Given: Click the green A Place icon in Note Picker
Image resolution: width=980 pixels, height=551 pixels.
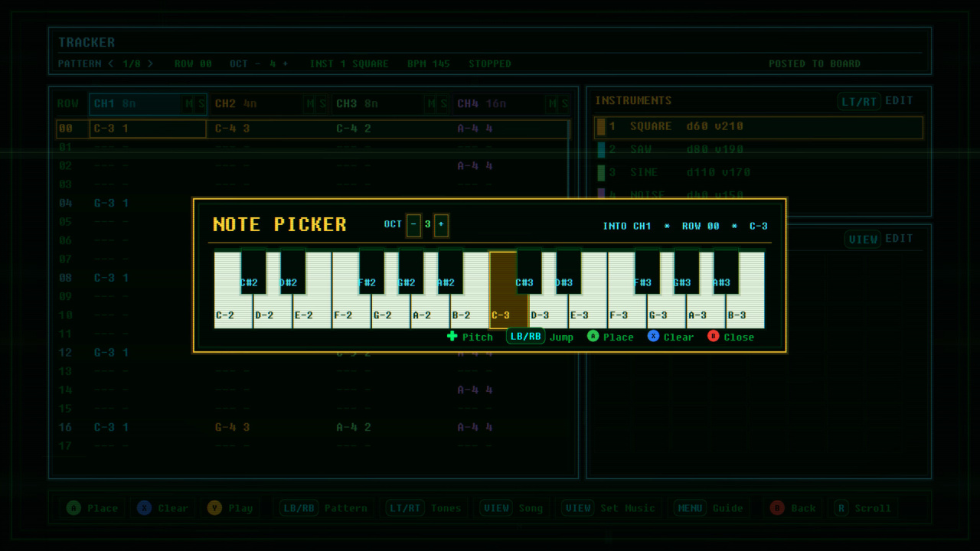Looking at the screenshot, I should [593, 336].
